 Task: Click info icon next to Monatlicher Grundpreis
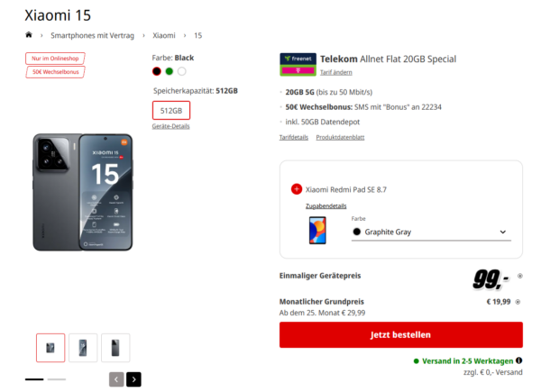(x=518, y=302)
